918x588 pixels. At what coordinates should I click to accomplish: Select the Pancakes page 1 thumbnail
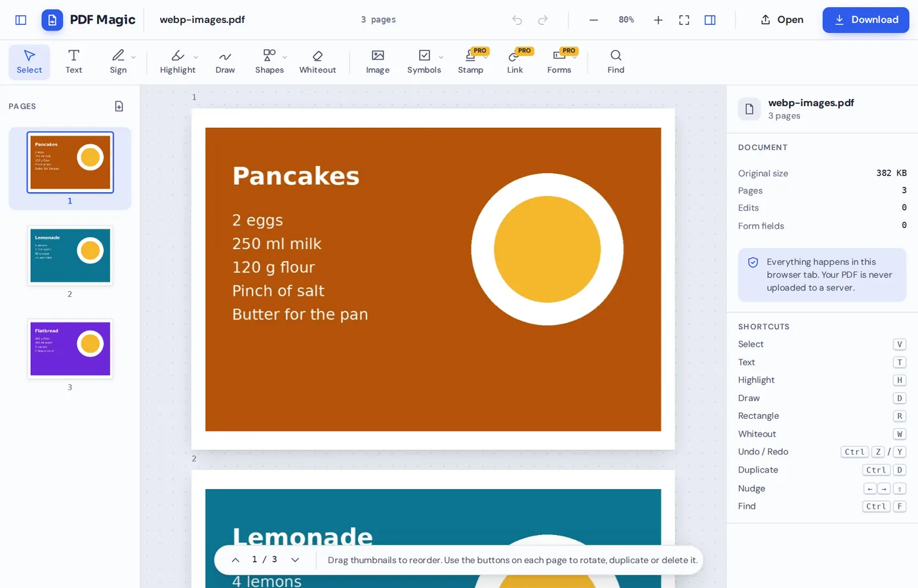click(70, 162)
